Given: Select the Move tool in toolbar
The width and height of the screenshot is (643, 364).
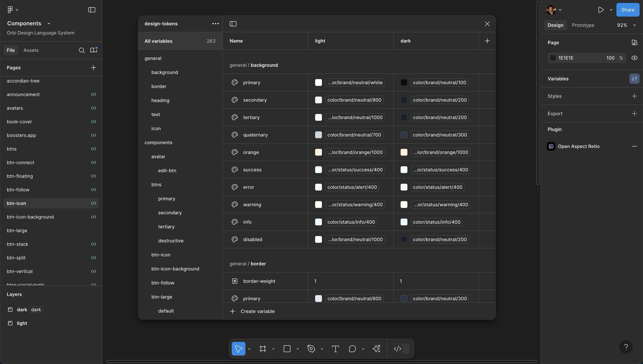Looking at the screenshot, I should point(238,349).
